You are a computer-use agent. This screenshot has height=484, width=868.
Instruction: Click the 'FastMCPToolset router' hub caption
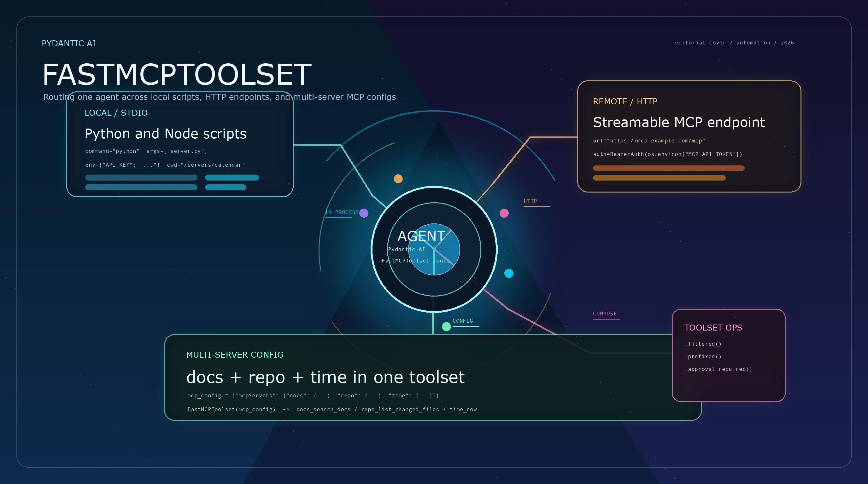point(417,261)
